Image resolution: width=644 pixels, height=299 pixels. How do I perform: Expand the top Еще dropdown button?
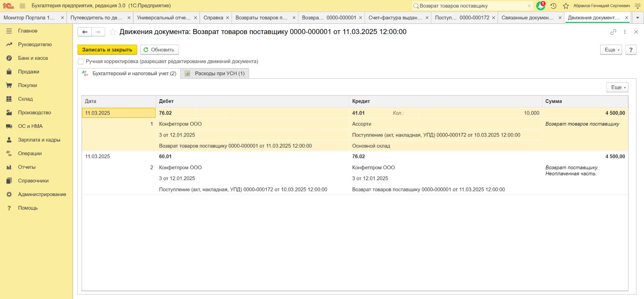(x=611, y=50)
